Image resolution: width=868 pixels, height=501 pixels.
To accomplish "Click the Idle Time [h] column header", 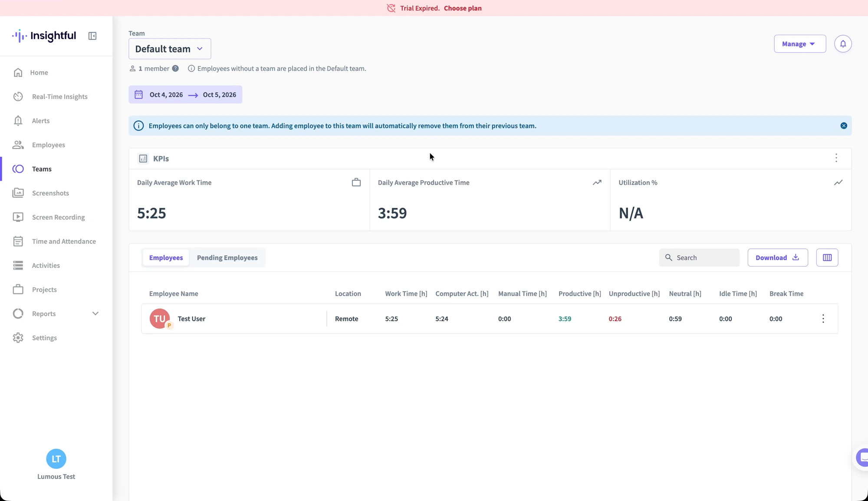I will click(738, 293).
